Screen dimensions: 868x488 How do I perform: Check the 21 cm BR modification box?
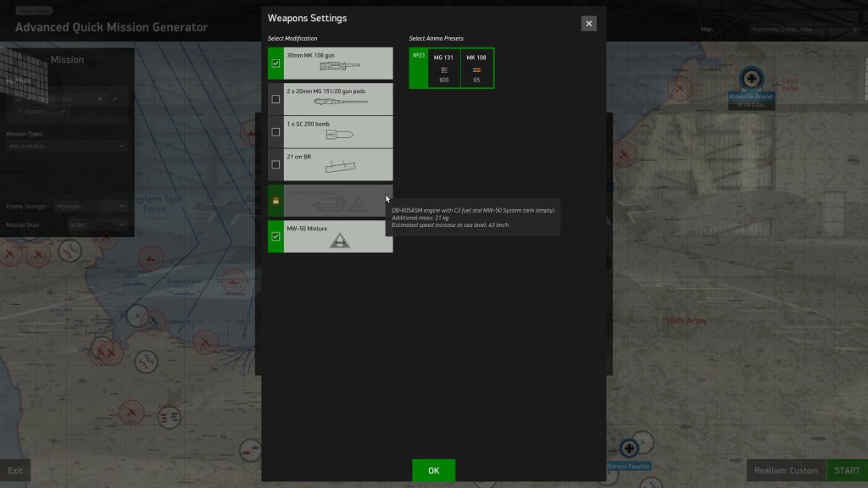(x=275, y=164)
